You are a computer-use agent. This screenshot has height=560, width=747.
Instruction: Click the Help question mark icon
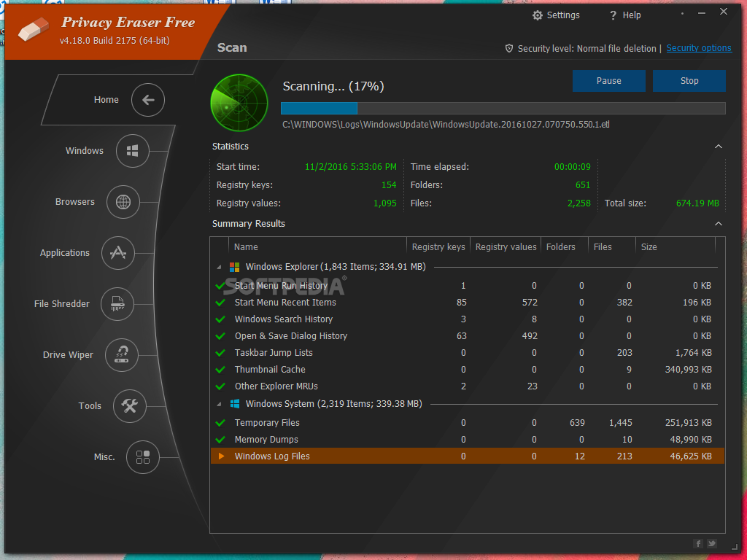tap(613, 16)
